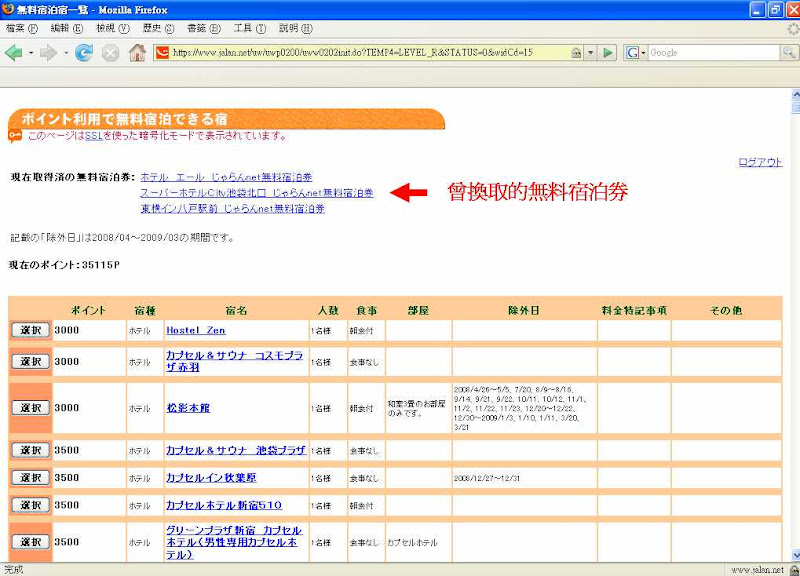Screen dimensions: 800x576
Task: Click 選択 button for 松影本館 row
Action: [x=31, y=408]
